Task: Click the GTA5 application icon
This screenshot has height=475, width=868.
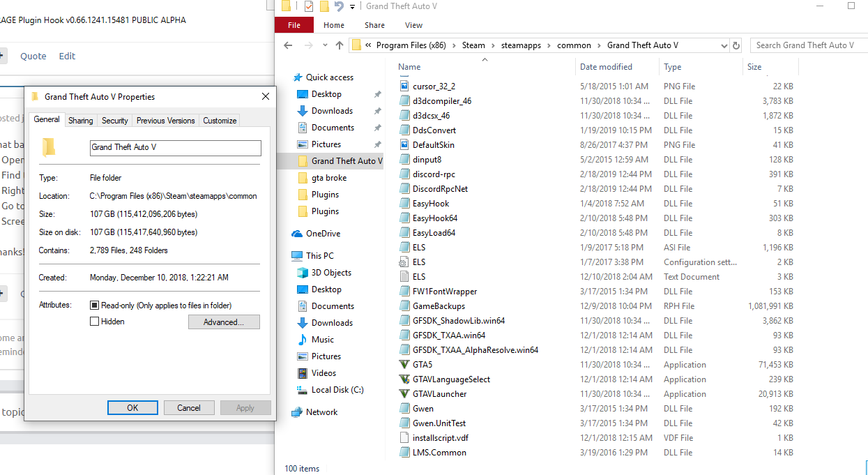Action: pos(404,364)
